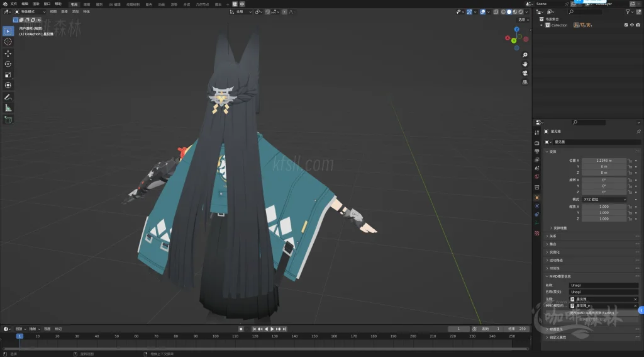Disable Collection in renders camera icon
The width and height of the screenshot is (644, 357).
click(x=638, y=25)
